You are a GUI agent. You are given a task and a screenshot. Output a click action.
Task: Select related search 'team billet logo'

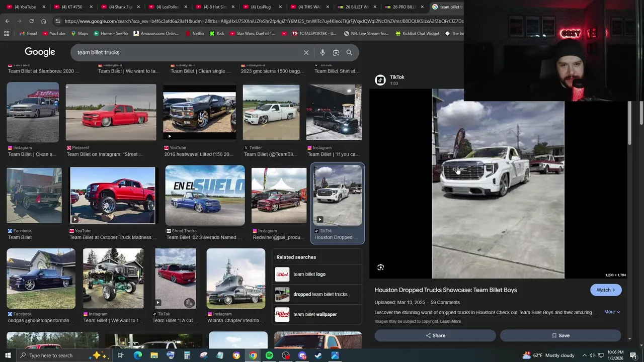click(x=317, y=274)
